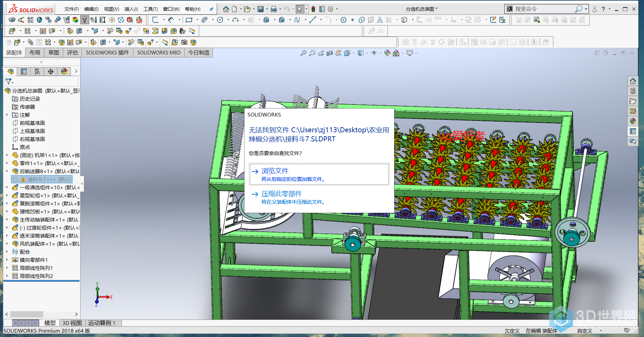The width and height of the screenshot is (644, 337).
Task: Click the New document icon
Action: (x=234, y=9)
